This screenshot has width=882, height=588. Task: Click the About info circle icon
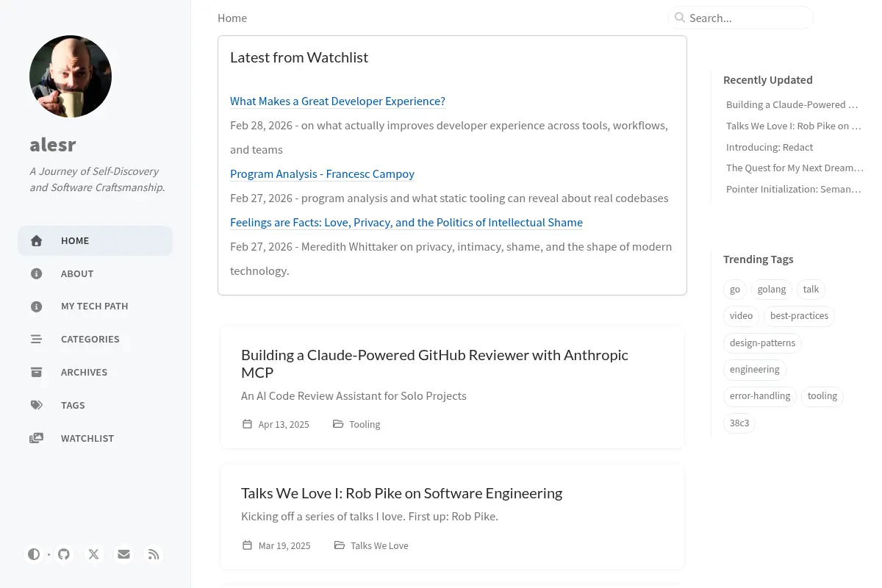point(36,273)
